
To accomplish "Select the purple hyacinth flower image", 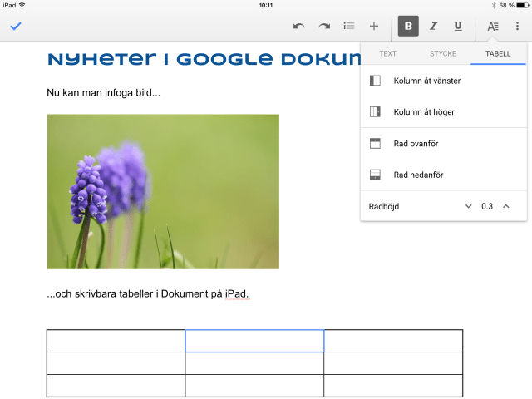I will pyautogui.click(x=163, y=191).
